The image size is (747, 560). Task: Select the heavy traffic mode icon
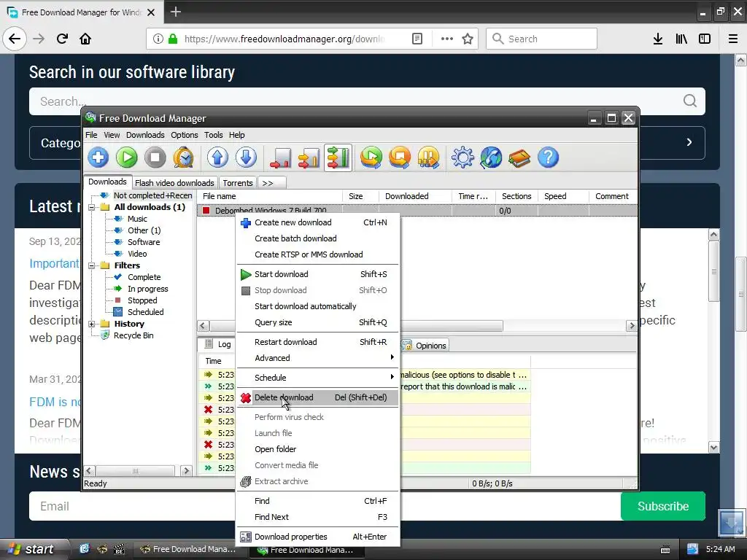point(338,157)
